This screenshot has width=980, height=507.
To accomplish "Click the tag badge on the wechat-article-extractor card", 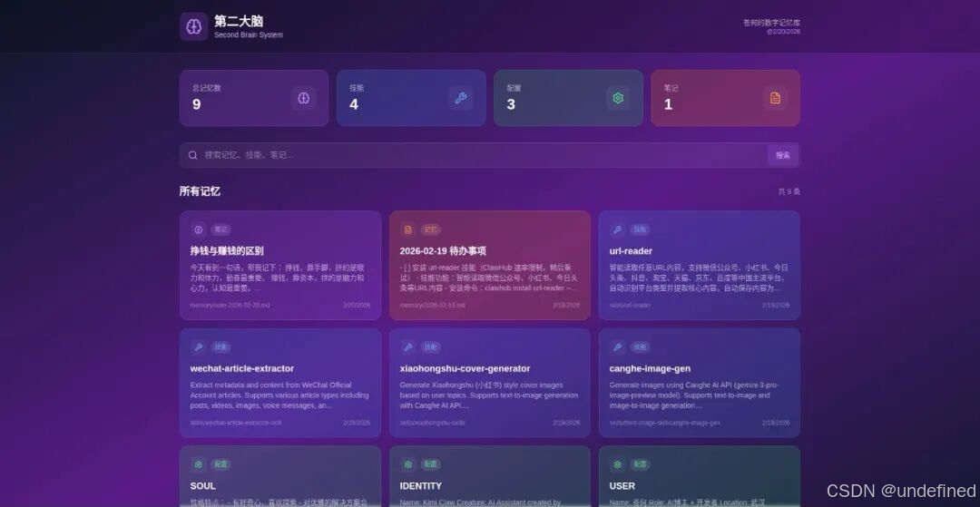I will (220, 347).
